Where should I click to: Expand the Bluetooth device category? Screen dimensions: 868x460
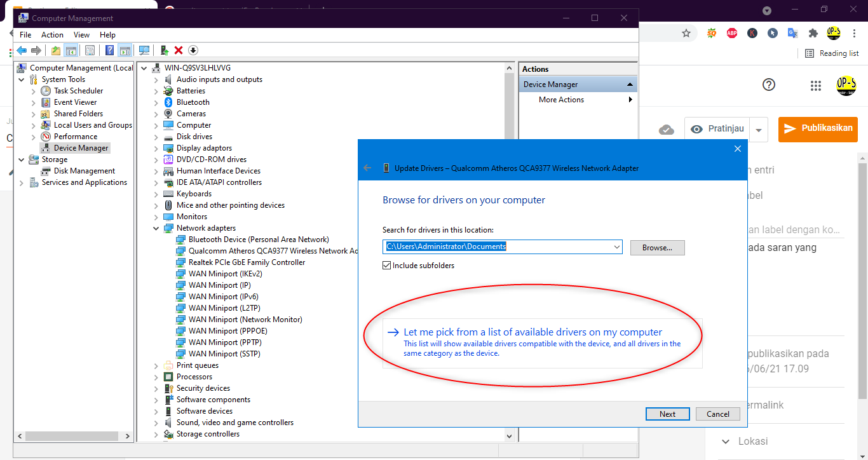156,102
